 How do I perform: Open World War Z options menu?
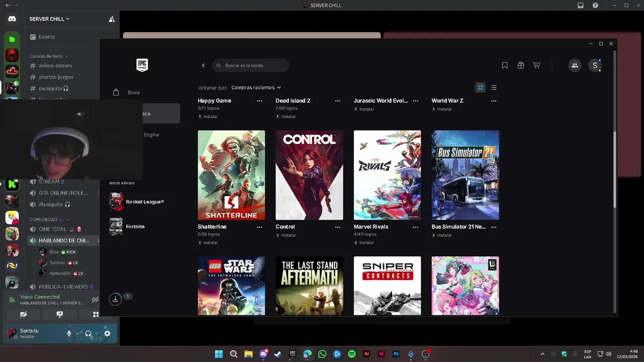click(x=494, y=101)
